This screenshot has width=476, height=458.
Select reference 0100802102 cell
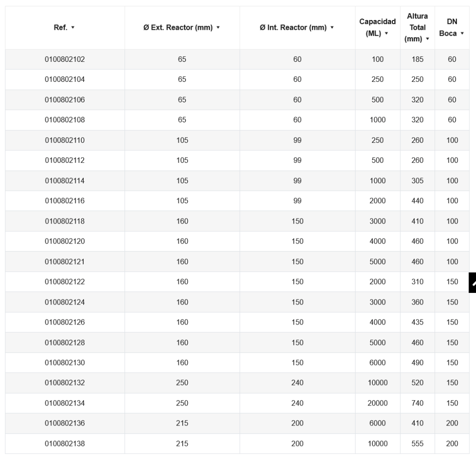(x=65, y=60)
